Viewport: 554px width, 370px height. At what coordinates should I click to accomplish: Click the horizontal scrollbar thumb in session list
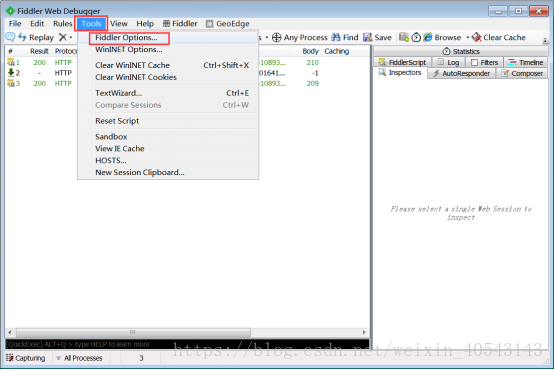point(133,332)
